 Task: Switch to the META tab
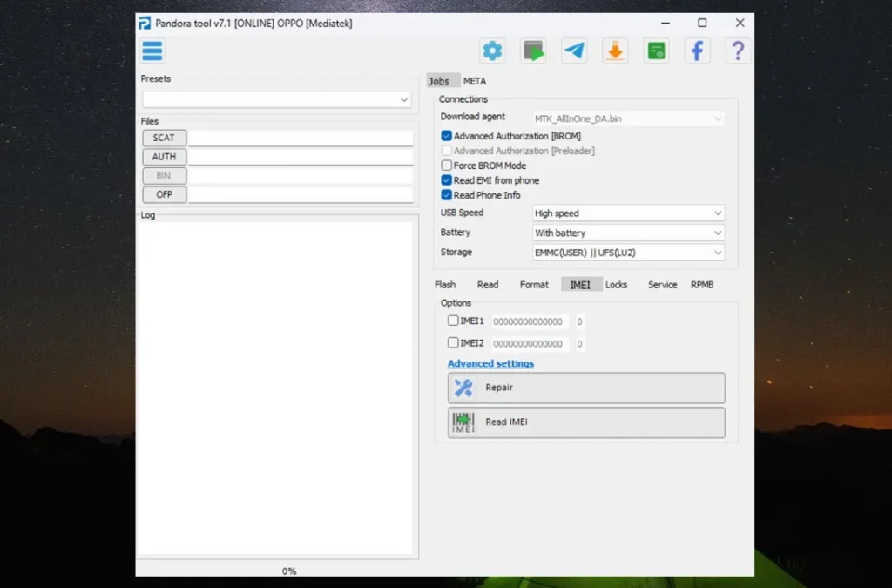click(475, 81)
